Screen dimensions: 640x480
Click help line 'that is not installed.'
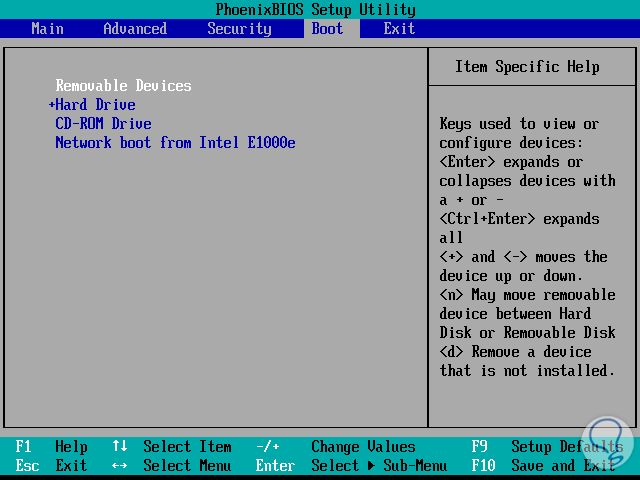[527, 371]
